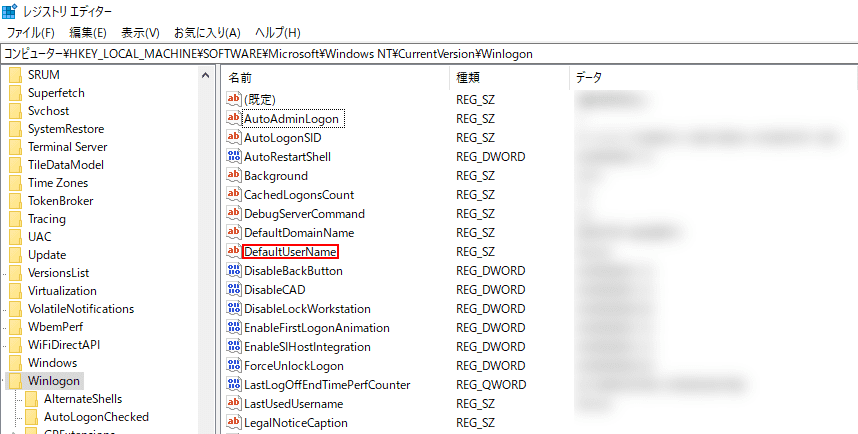858x434 pixels.
Task: Select the ForceUnlockLogon value name
Action: coord(294,365)
